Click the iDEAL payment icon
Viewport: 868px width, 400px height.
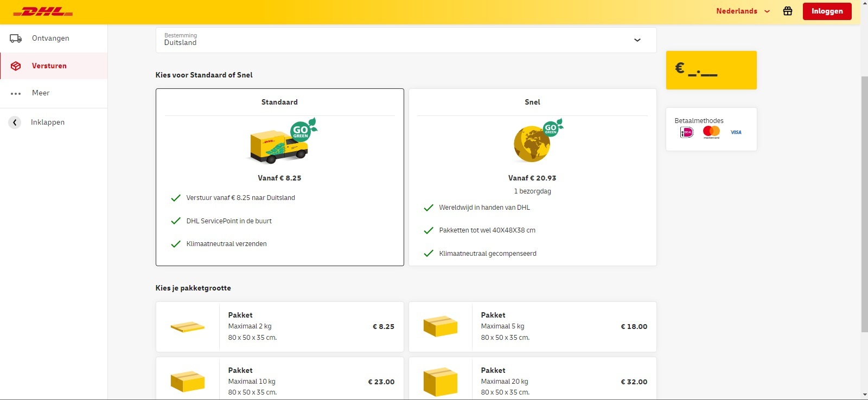tap(687, 132)
